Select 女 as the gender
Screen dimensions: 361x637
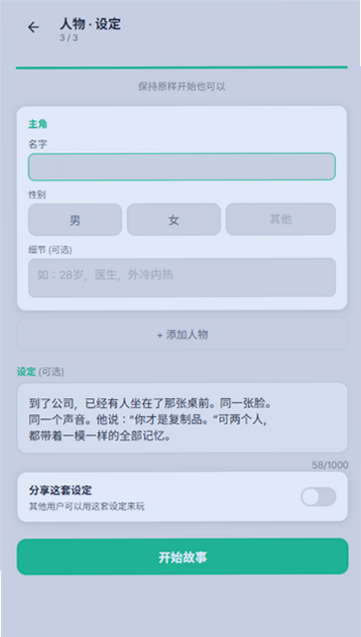tap(174, 219)
